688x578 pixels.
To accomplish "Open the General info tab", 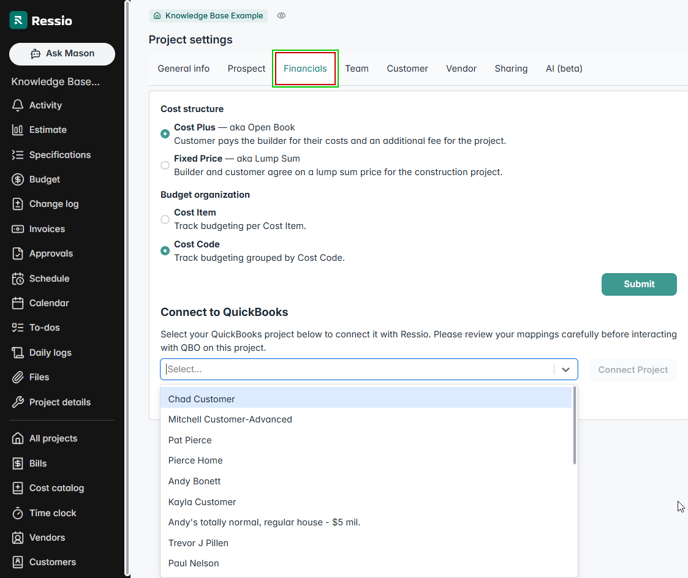I will 184,69.
